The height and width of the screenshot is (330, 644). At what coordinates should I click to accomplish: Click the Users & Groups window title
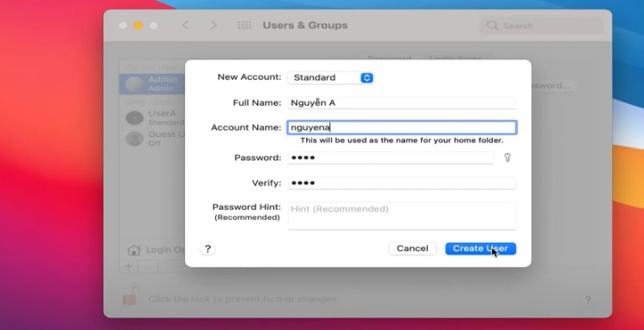(x=305, y=25)
